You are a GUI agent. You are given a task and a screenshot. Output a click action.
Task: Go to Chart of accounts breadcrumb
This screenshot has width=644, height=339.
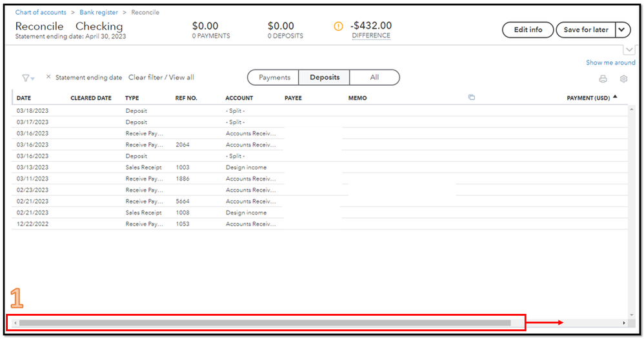41,12
